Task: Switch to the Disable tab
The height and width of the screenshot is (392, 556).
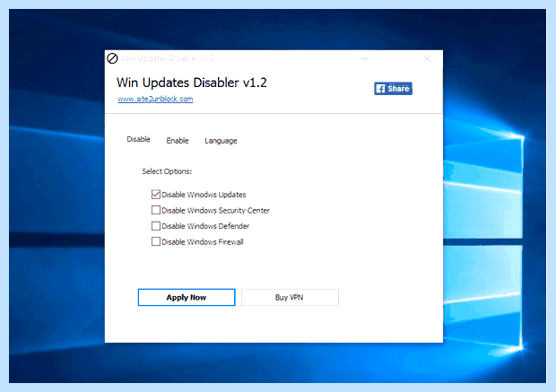Action: coord(138,139)
